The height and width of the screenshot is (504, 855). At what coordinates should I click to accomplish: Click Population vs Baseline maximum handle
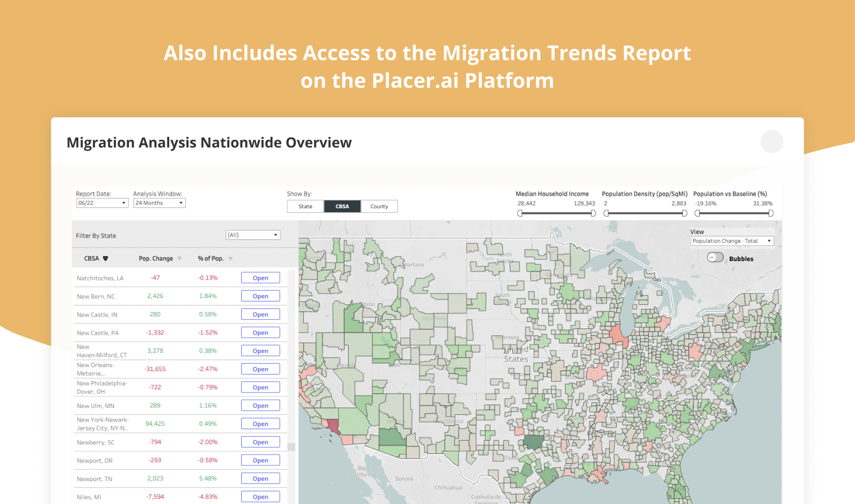point(771,213)
